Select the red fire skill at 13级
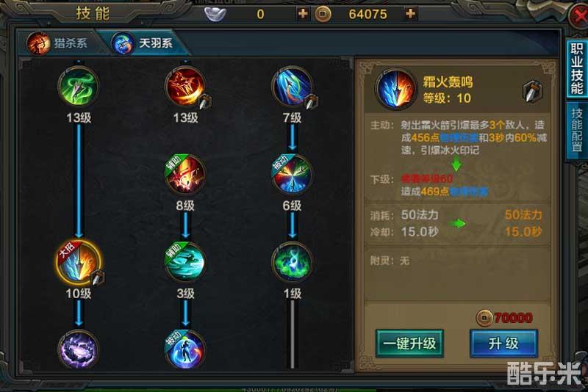The image size is (588, 392). [x=185, y=87]
